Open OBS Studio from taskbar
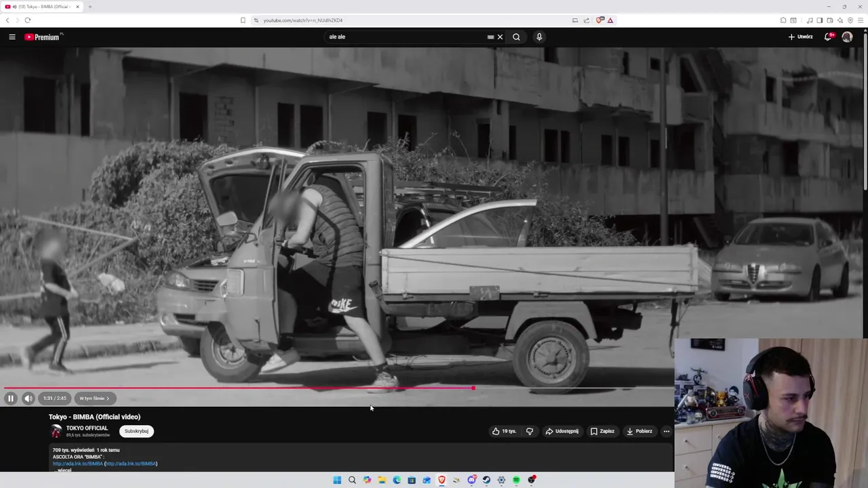Viewport: 868px width, 488px height. pyautogui.click(x=532, y=480)
